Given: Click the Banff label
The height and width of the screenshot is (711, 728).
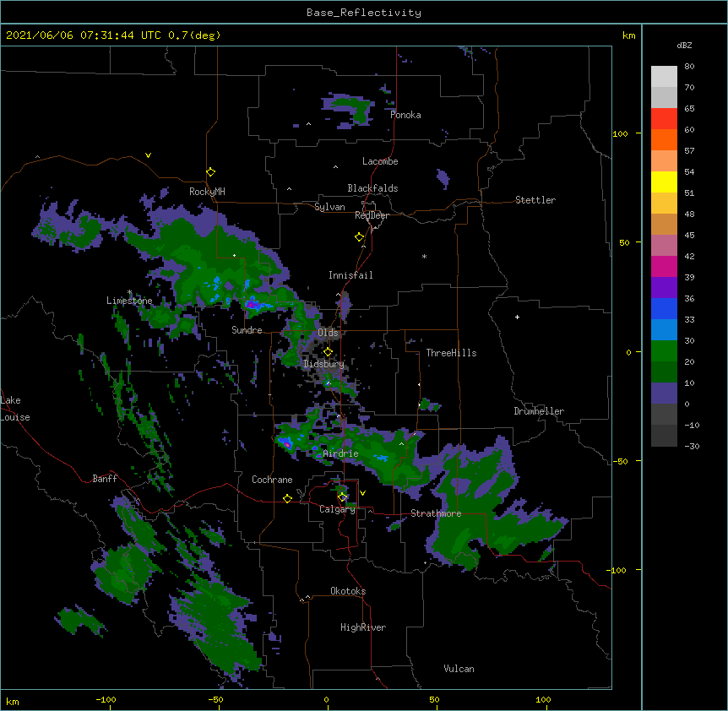Looking at the screenshot, I should point(105,479).
